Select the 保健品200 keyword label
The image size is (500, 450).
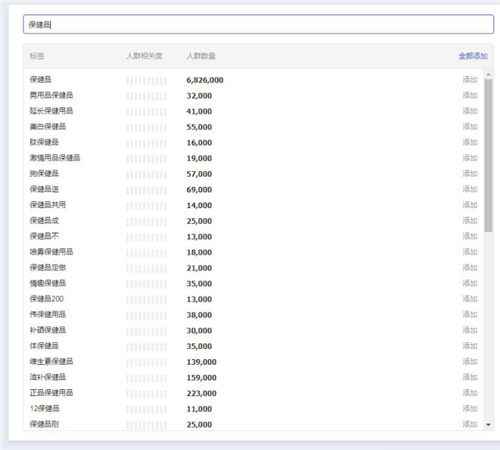tap(47, 299)
